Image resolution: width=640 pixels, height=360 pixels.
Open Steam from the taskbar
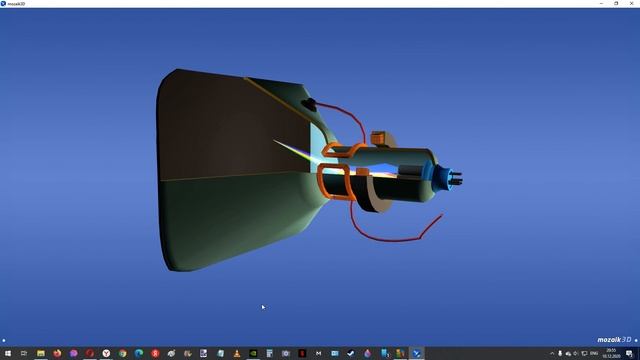point(351,353)
